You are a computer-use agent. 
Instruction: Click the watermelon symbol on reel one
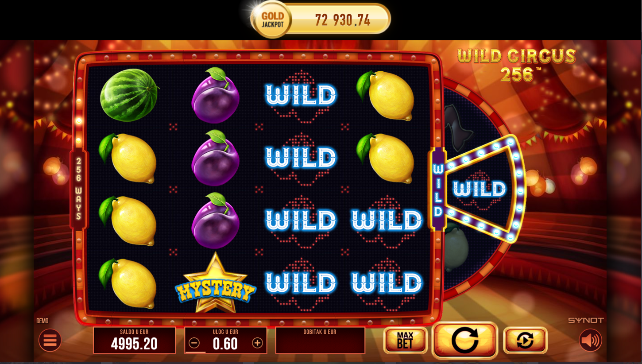pos(129,95)
